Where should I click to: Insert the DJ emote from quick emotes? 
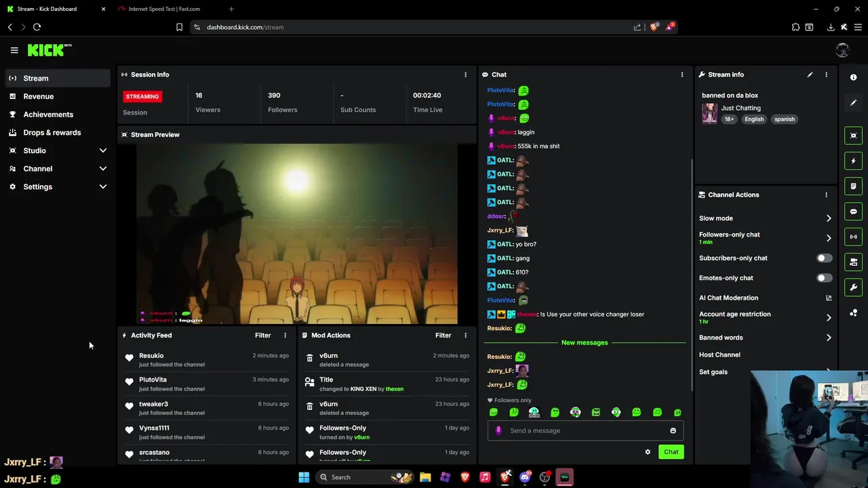click(534, 412)
